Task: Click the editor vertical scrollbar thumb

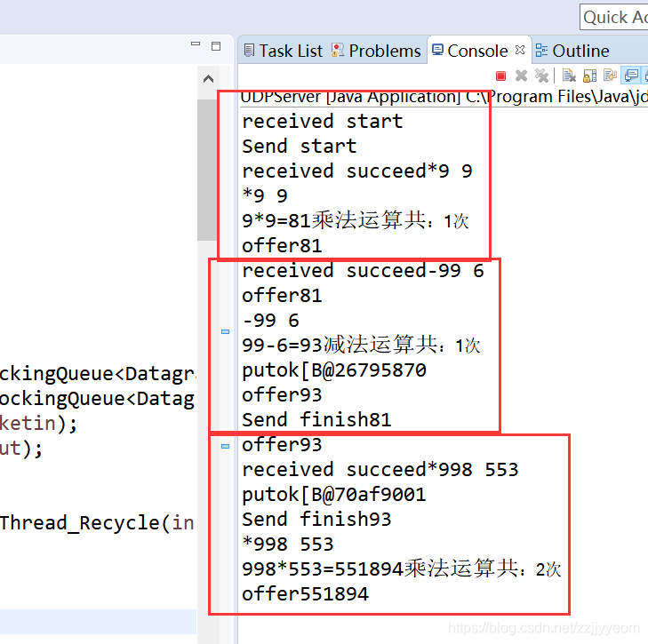Action: 206,170
